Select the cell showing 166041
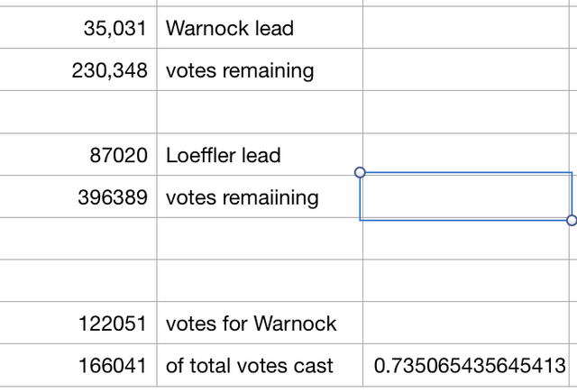Image resolution: width=577 pixels, height=392 pixels. [x=78, y=366]
